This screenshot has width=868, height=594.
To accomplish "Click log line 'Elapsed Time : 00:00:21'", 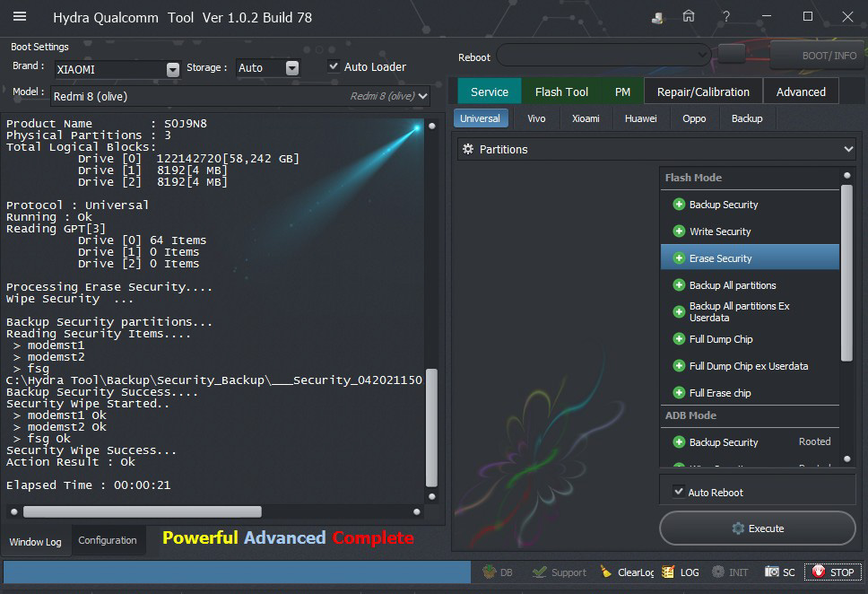I will point(89,485).
